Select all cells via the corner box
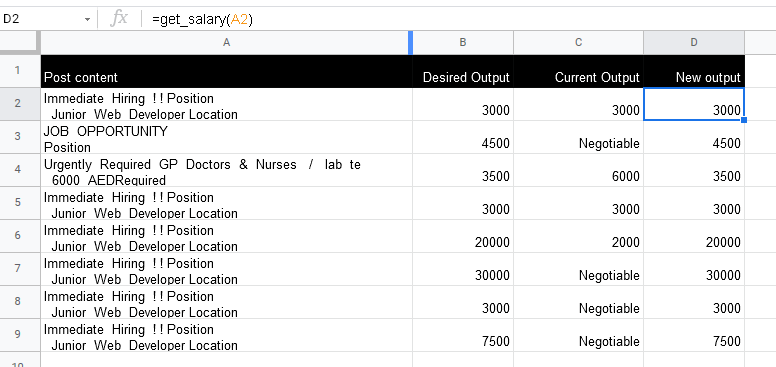 [20, 43]
